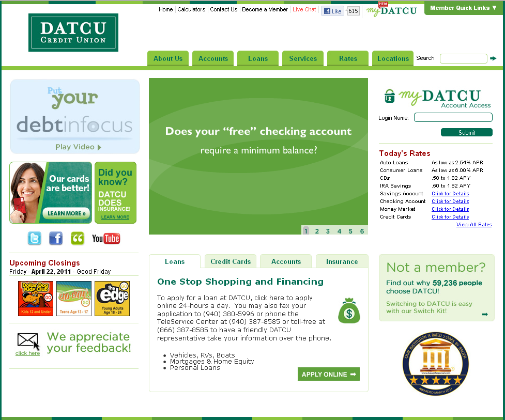The height and width of the screenshot is (420, 505).
Task: Click the Not a member panel
Action: [x=437, y=288]
